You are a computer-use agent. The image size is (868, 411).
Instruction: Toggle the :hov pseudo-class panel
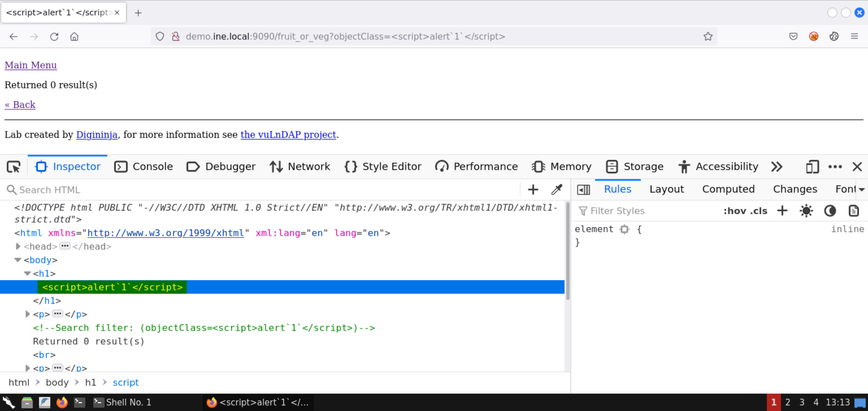pos(734,211)
